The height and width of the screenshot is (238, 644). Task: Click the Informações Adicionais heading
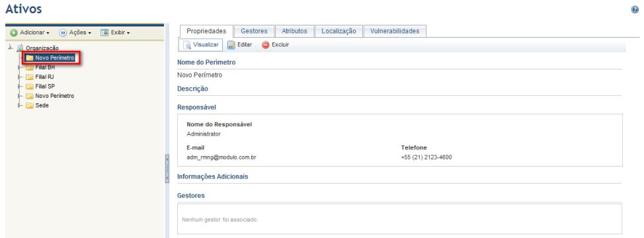coord(213,177)
